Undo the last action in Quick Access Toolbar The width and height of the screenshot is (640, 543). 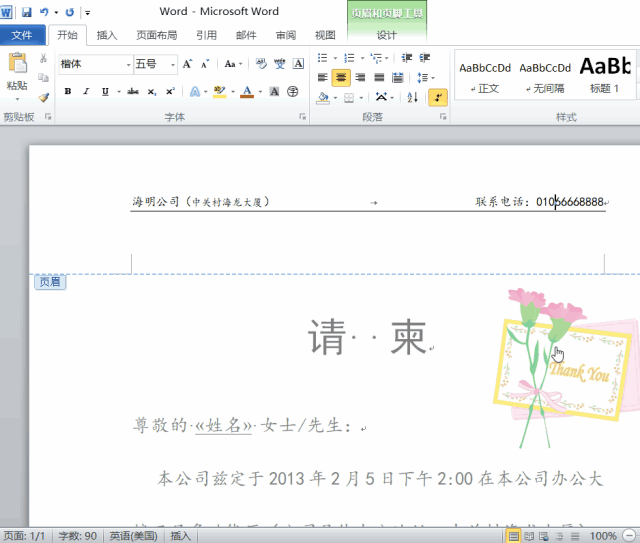point(43,12)
